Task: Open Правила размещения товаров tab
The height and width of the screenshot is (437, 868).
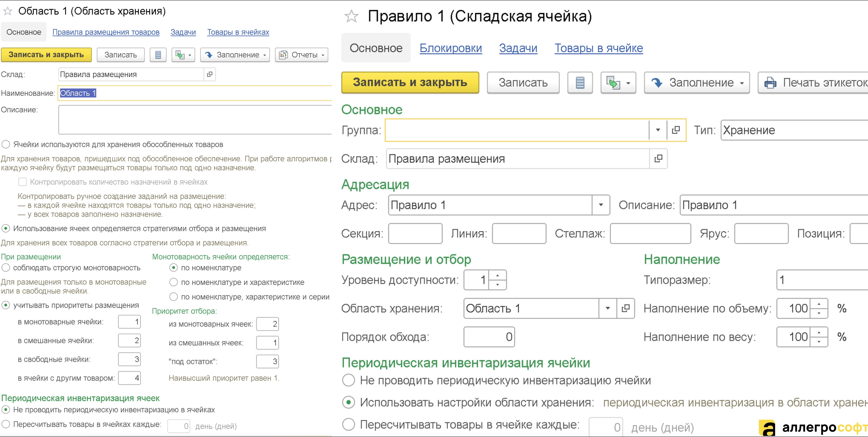Action: click(106, 32)
